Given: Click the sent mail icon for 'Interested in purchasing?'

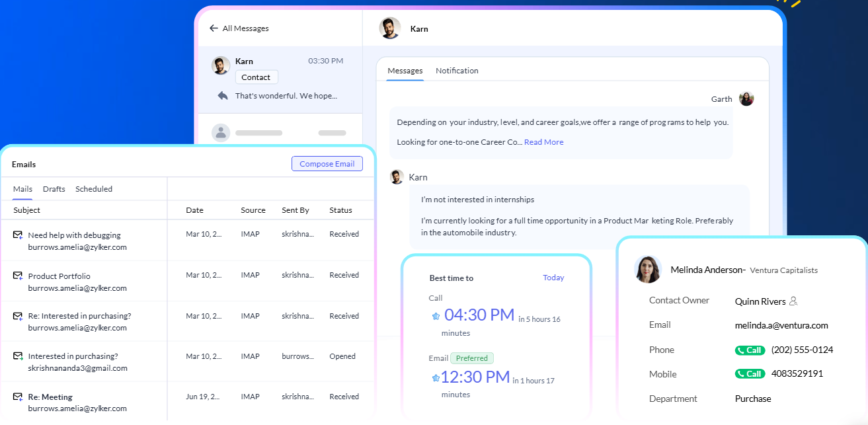Looking at the screenshot, I should pyautogui.click(x=18, y=356).
